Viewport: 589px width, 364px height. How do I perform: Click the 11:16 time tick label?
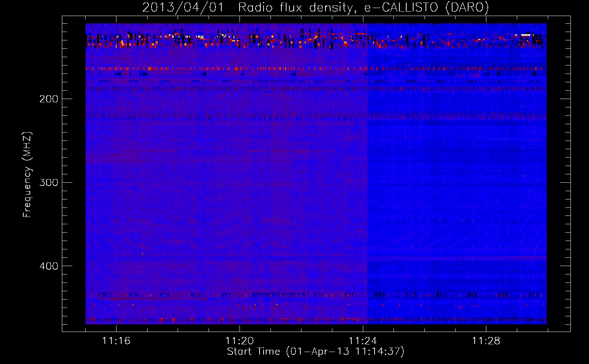[116, 341]
